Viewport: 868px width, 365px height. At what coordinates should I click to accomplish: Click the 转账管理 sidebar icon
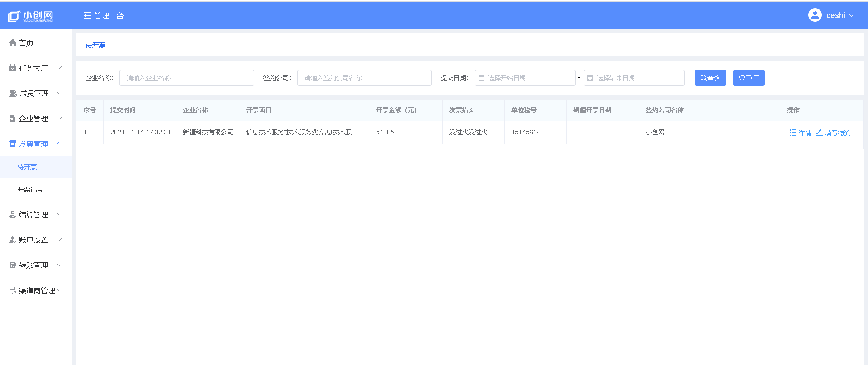[x=13, y=265]
